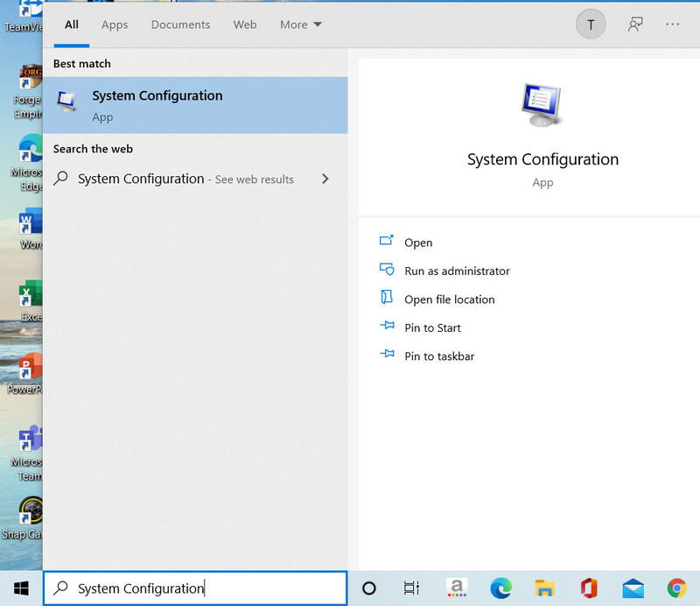Click Open for System Configuration

pyautogui.click(x=418, y=243)
